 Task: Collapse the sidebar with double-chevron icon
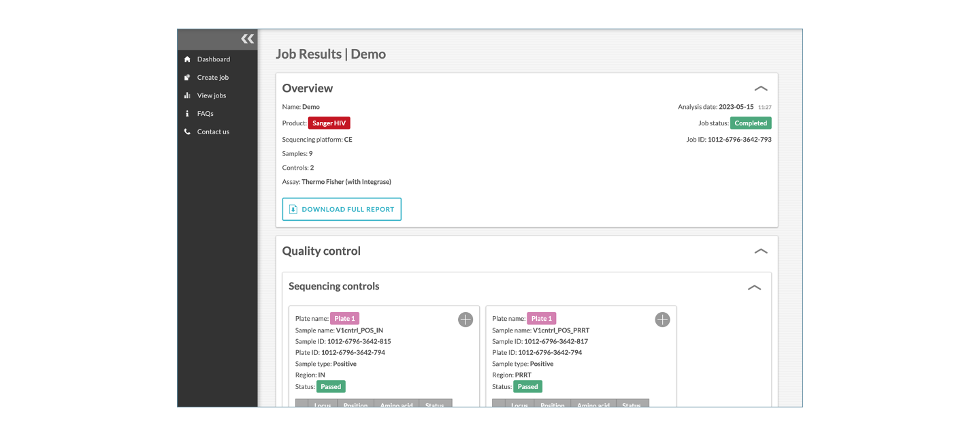click(x=248, y=39)
